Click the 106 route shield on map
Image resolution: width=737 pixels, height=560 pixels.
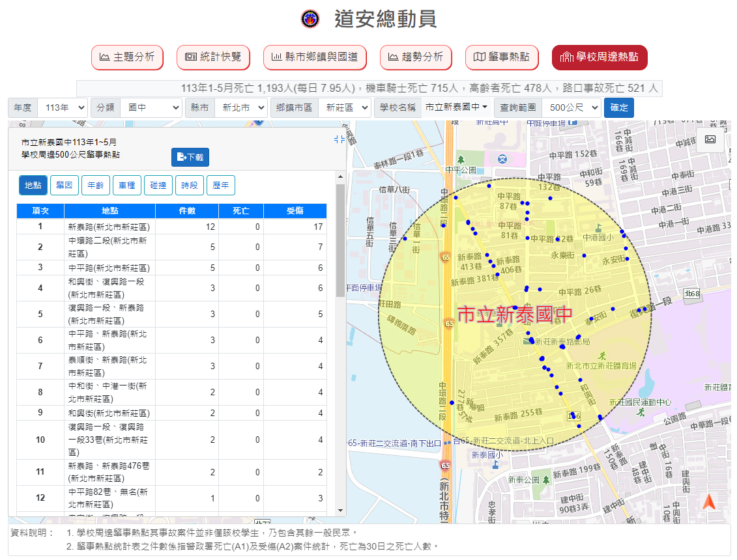coord(574,416)
